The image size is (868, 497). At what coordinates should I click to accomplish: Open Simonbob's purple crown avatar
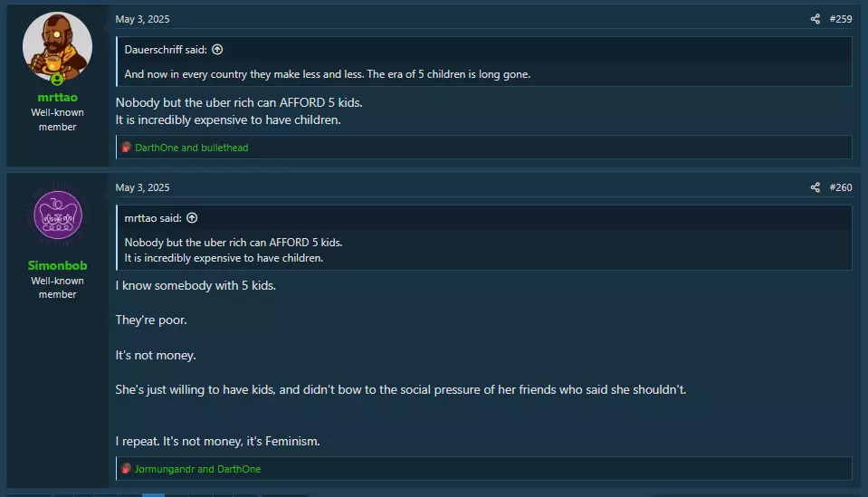point(58,215)
